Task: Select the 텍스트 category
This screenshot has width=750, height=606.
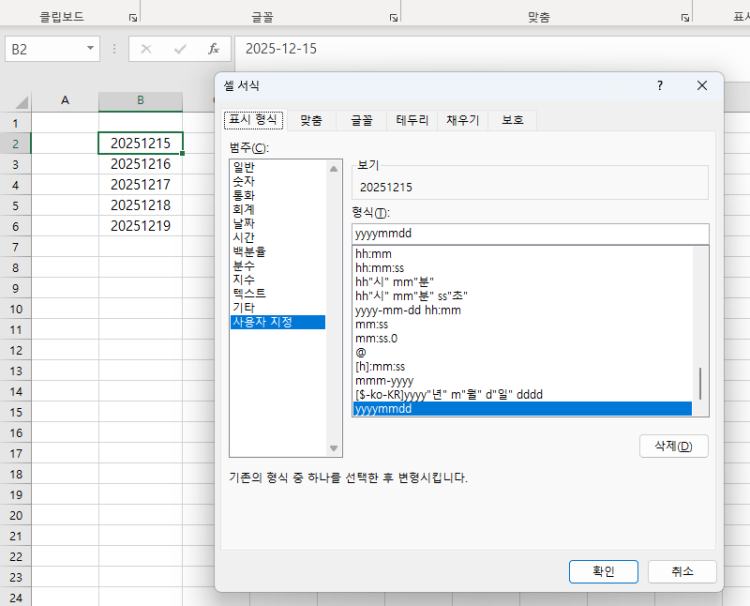Action: (x=278, y=294)
